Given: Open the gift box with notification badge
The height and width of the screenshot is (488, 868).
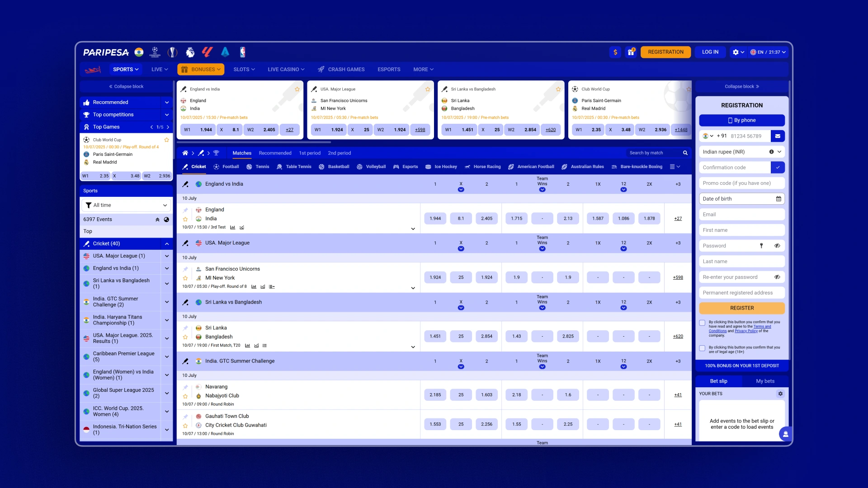Looking at the screenshot, I should coord(631,52).
